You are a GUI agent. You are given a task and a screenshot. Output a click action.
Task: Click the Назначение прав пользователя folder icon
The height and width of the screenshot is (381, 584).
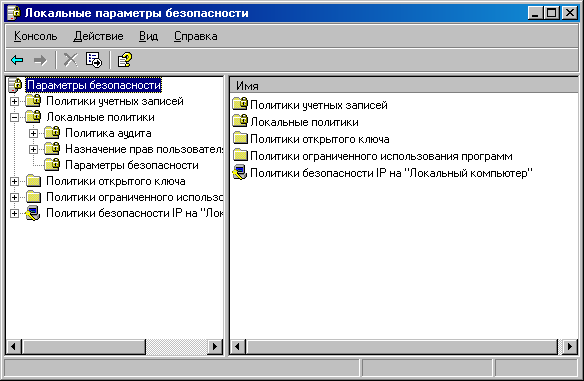point(52,149)
